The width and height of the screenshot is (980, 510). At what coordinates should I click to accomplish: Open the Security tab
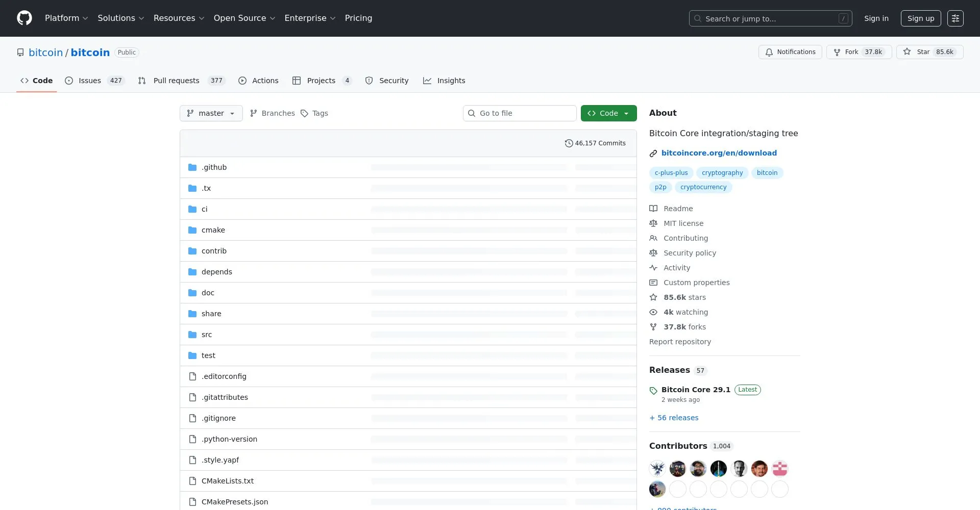387,81
